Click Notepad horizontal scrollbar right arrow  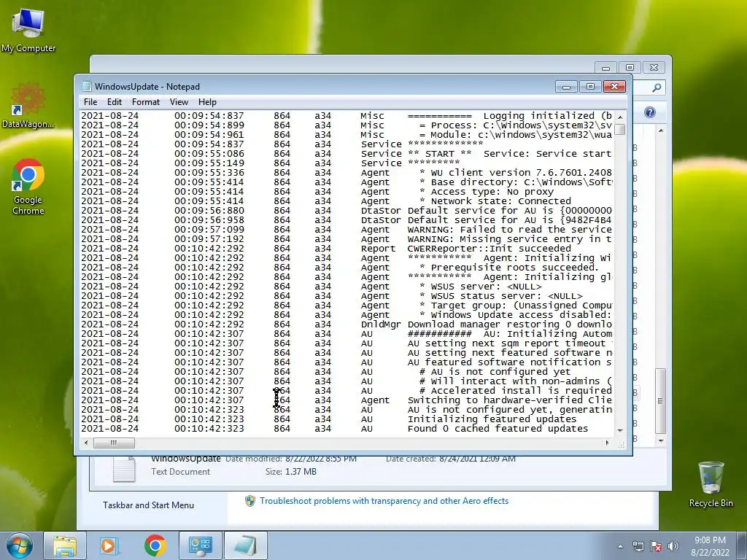tap(607, 443)
